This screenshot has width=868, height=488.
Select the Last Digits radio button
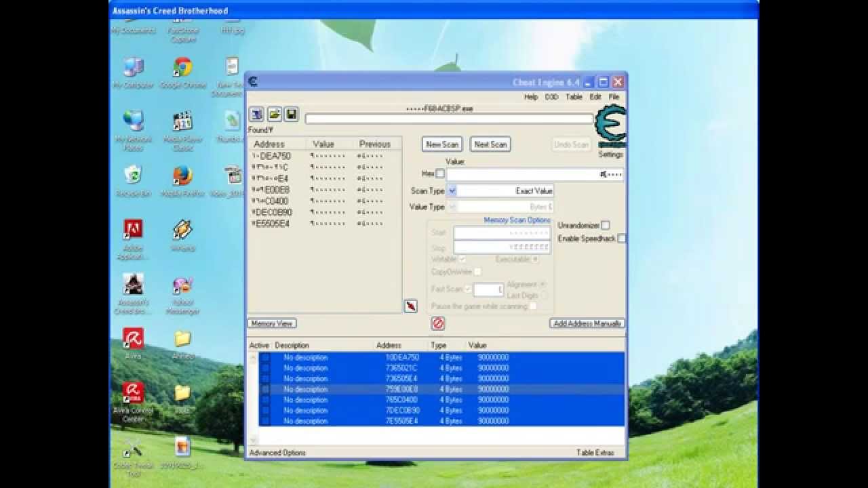click(x=545, y=296)
